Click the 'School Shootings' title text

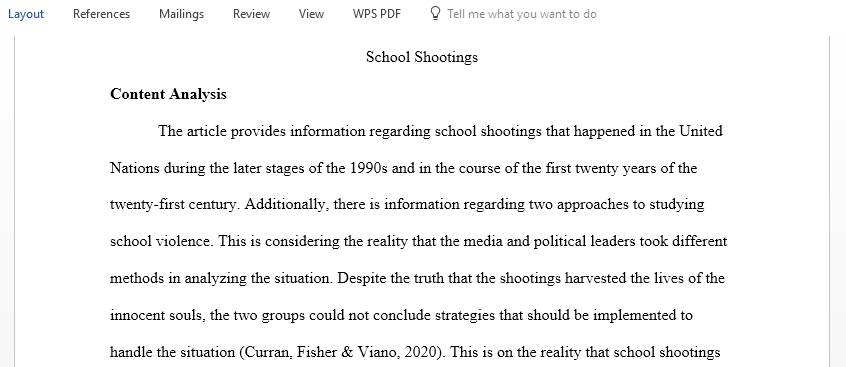422,57
